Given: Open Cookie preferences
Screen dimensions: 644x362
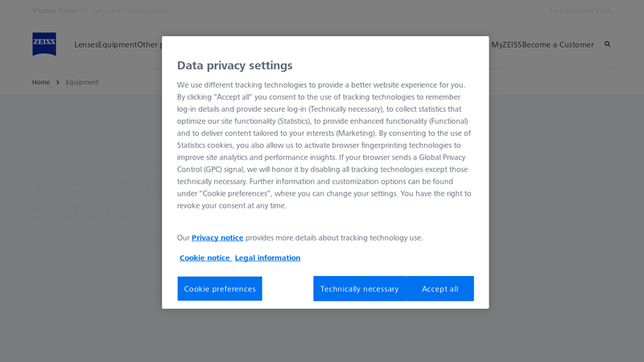Looking at the screenshot, I should [x=220, y=289].
